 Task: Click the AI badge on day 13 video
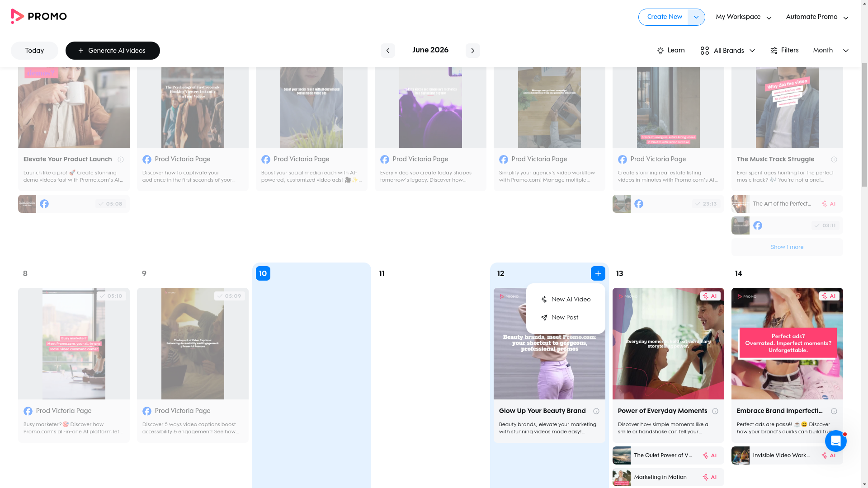[x=710, y=296]
